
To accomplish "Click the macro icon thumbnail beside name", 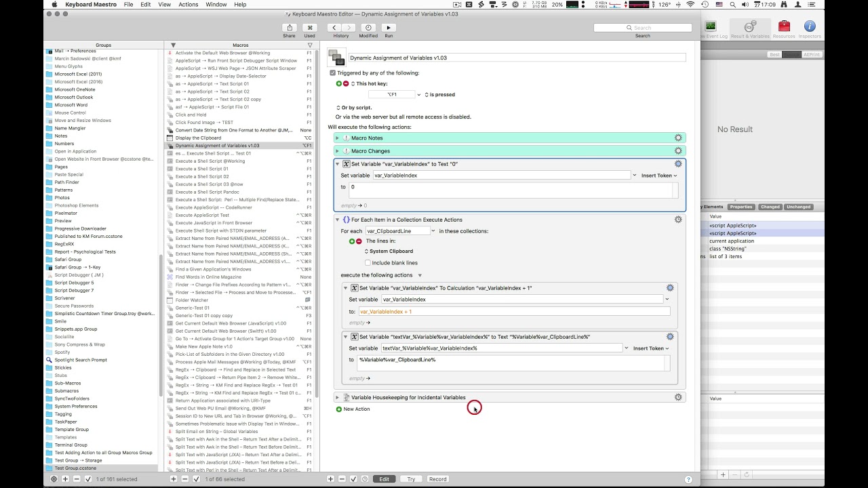I will (336, 58).
